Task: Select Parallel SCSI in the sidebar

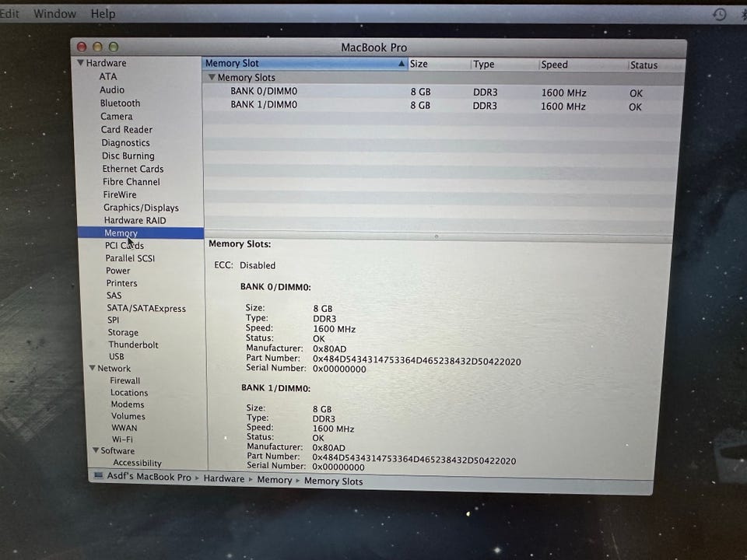Action: tap(130, 258)
